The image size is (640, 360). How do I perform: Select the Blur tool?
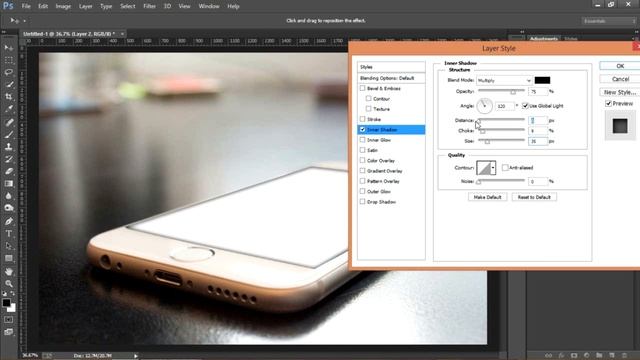9,196
